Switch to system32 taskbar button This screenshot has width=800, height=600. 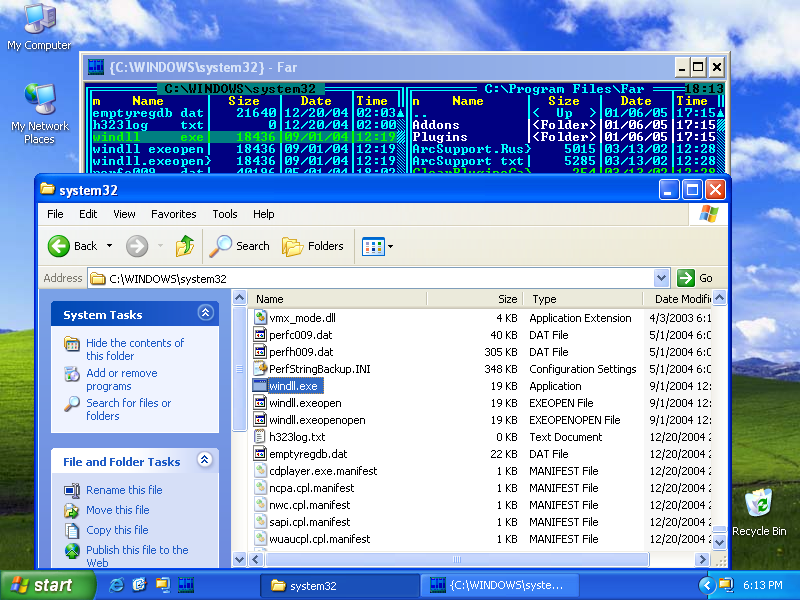click(x=339, y=585)
